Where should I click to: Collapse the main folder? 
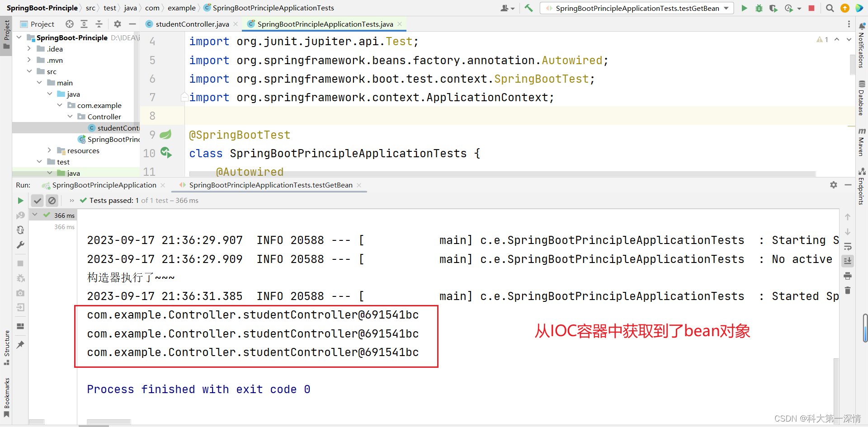[39, 82]
